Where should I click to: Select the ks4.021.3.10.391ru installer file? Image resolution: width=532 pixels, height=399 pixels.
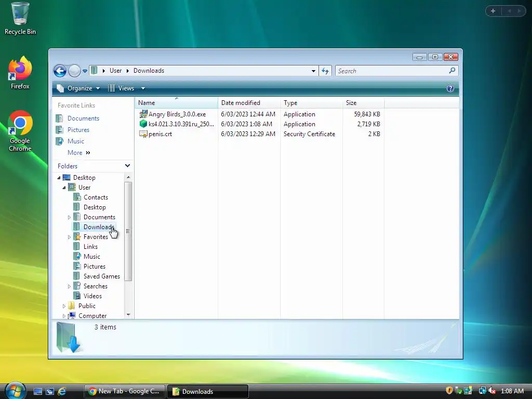point(181,124)
